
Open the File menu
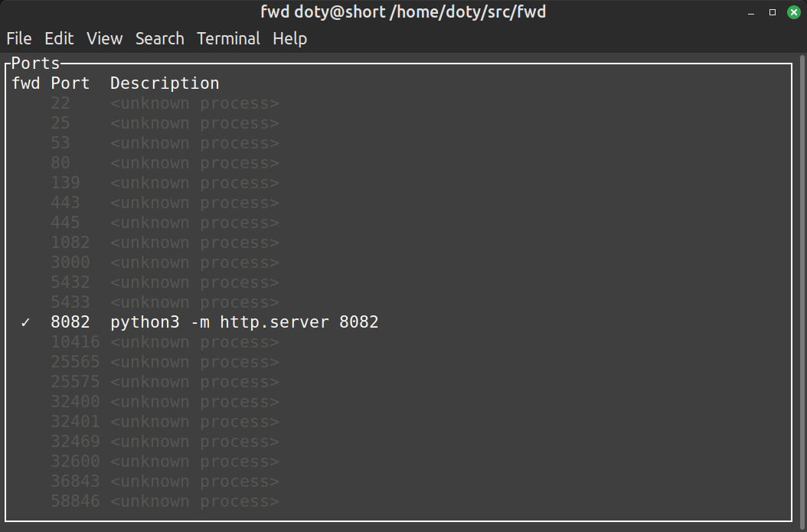click(18, 38)
